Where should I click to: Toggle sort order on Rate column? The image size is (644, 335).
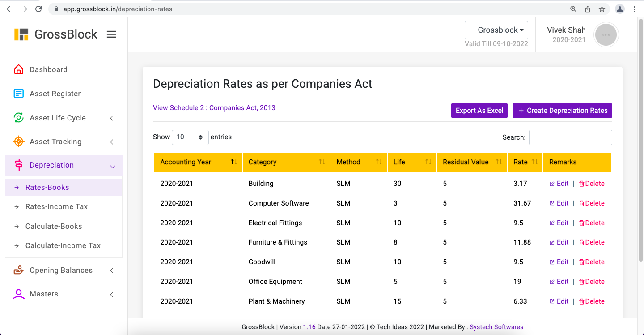tap(525, 162)
